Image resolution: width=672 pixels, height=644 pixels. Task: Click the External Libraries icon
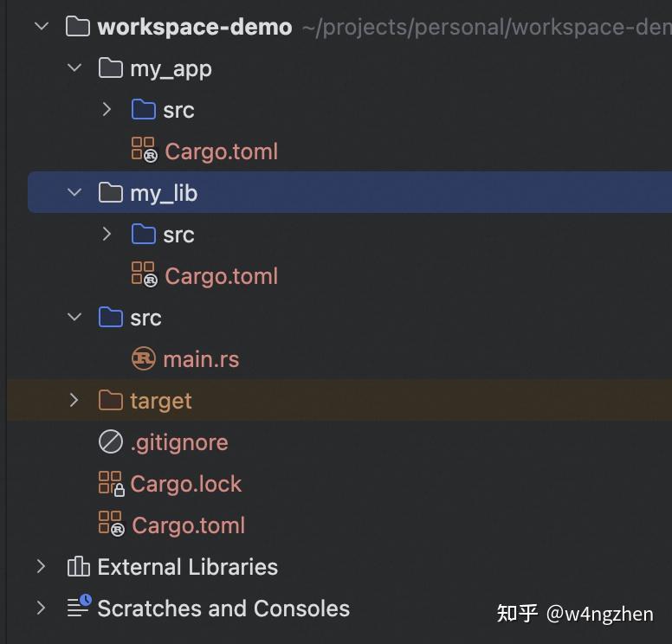pyautogui.click(x=78, y=567)
